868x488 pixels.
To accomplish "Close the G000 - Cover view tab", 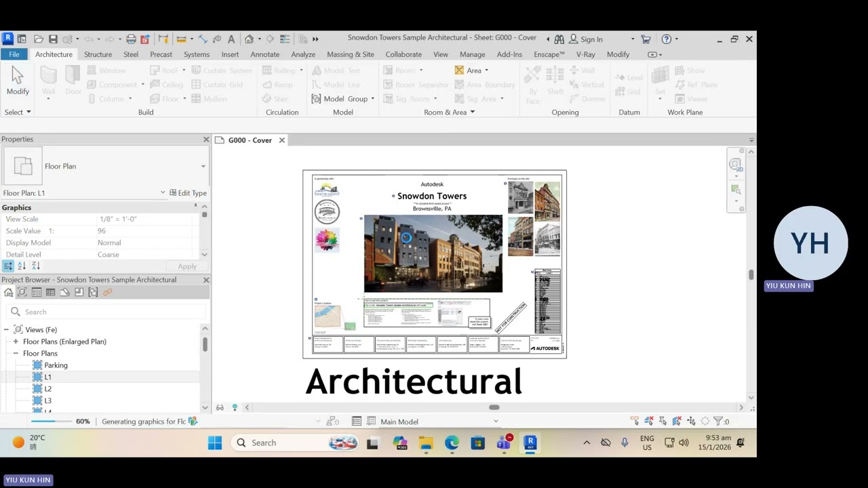I will [x=281, y=140].
